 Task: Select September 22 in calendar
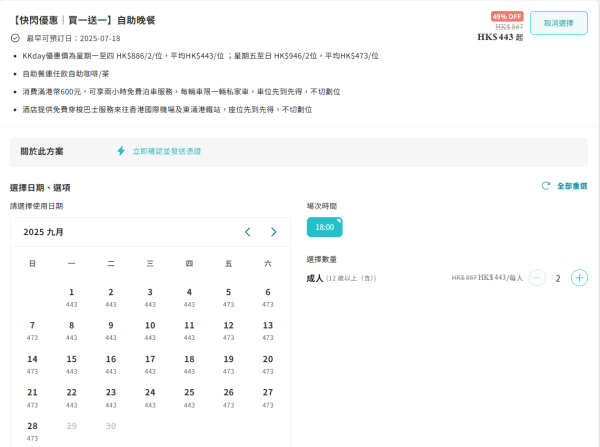coord(72,398)
